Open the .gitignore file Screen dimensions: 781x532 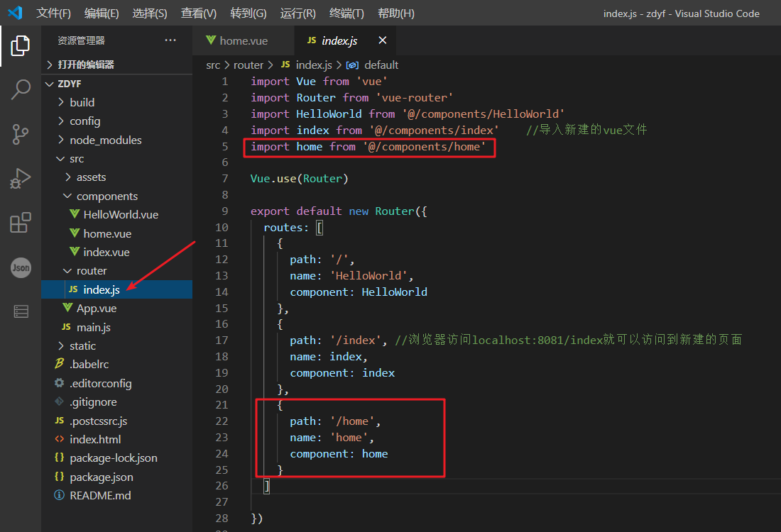click(x=117, y=401)
